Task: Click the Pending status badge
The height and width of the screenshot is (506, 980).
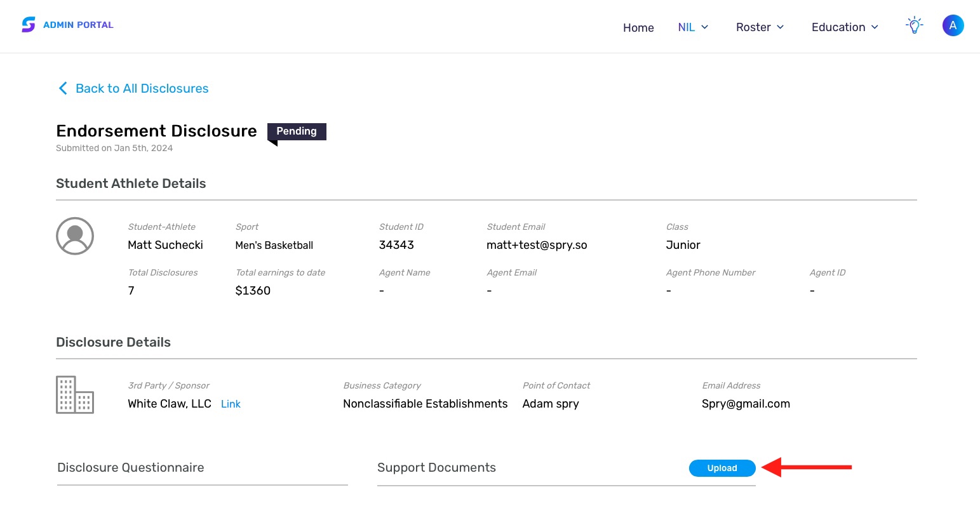Action: (x=297, y=131)
